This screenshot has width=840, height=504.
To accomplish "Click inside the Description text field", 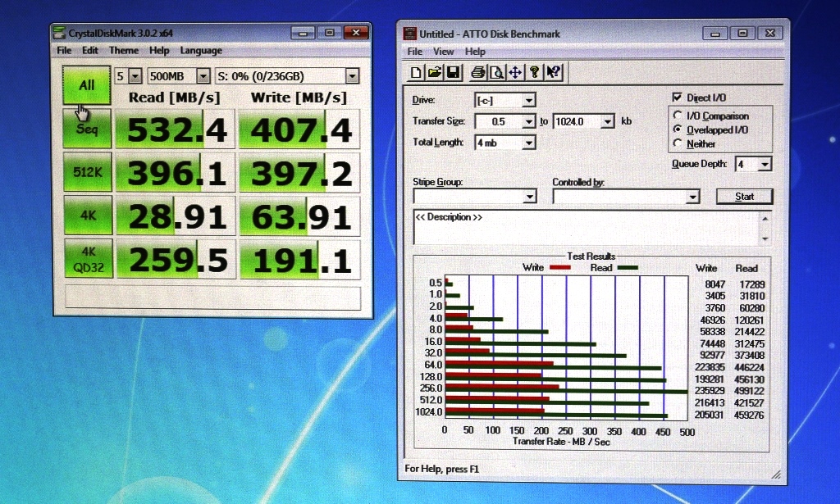I will [x=586, y=226].
